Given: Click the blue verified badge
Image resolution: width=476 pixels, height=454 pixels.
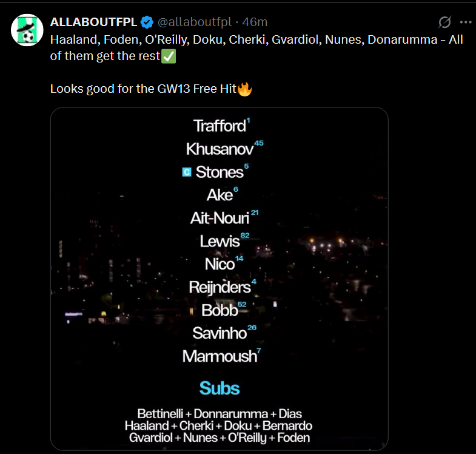Looking at the screenshot, I should pyautogui.click(x=146, y=22).
